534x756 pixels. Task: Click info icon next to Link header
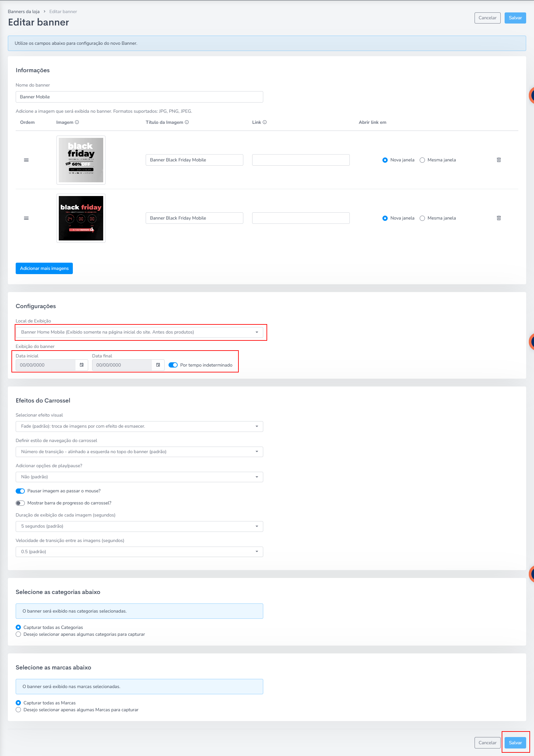click(265, 122)
